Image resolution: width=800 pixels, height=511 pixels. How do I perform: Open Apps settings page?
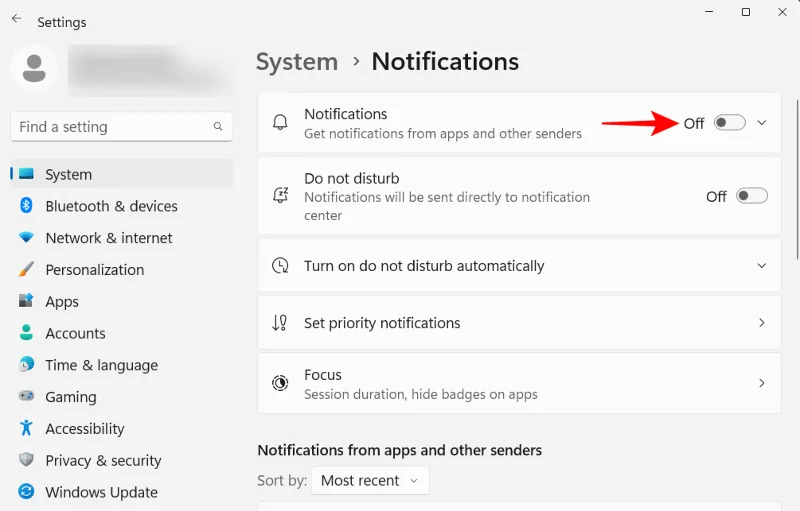[62, 301]
